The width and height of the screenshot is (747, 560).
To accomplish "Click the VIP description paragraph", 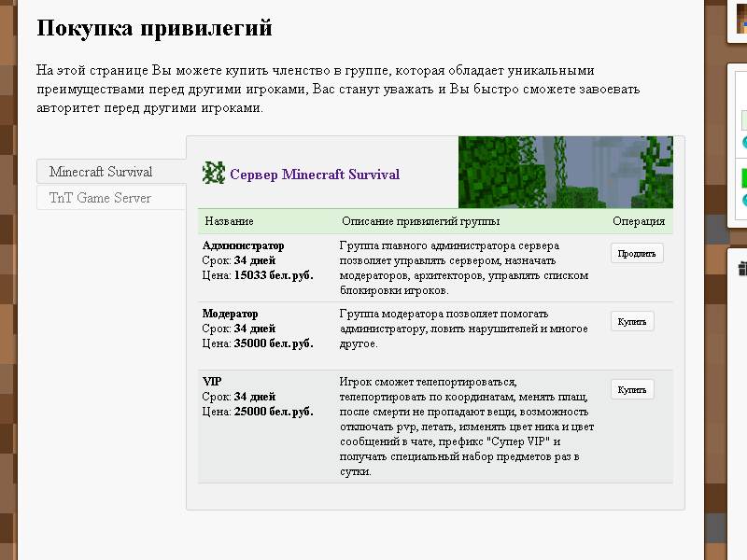I will tap(467, 427).
